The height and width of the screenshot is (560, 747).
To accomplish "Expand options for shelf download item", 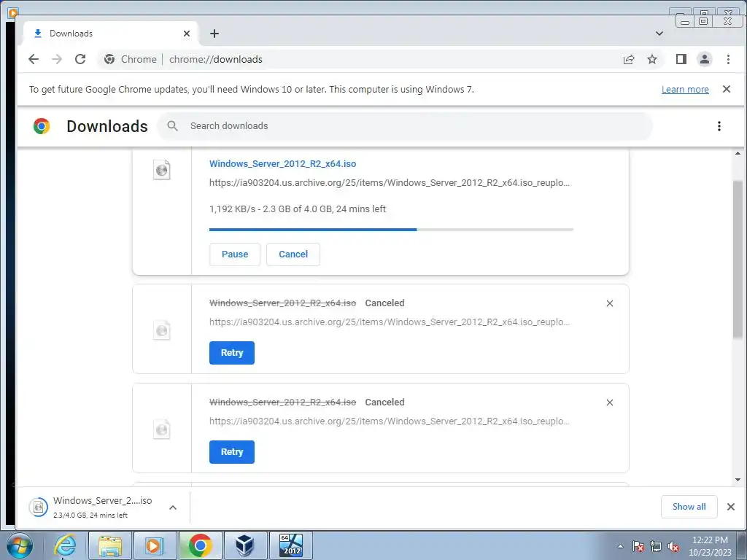I will click(173, 507).
